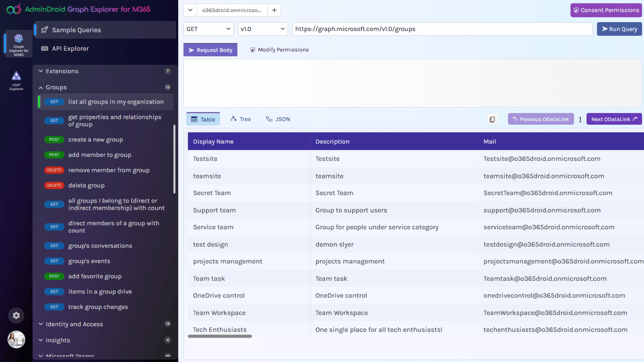
Task: Open Modify Permissions
Action: (x=279, y=50)
